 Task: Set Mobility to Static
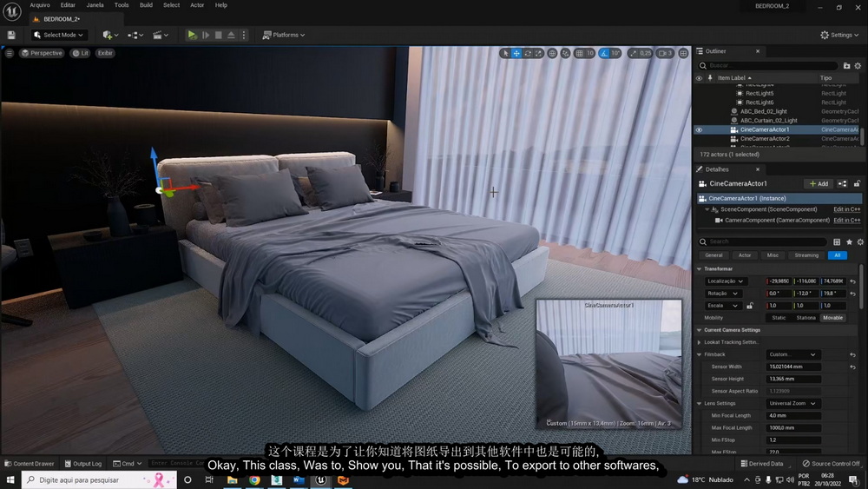[779, 318]
